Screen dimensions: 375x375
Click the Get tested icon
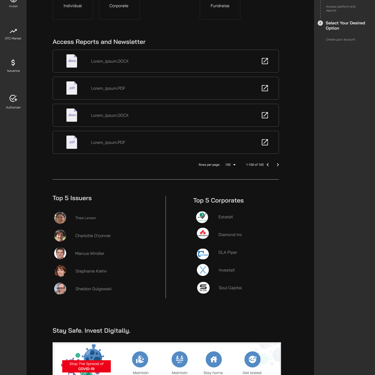coord(252,359)
